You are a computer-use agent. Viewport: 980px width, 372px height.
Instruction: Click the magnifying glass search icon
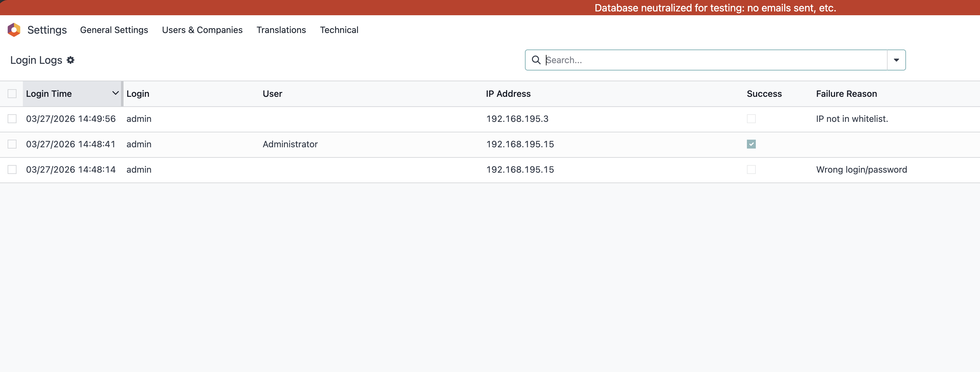tap(536, 60)
